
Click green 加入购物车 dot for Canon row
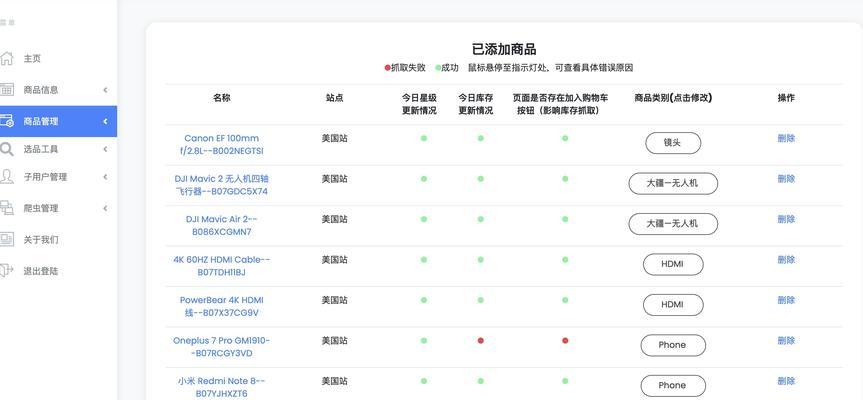[x=565, y=138]
